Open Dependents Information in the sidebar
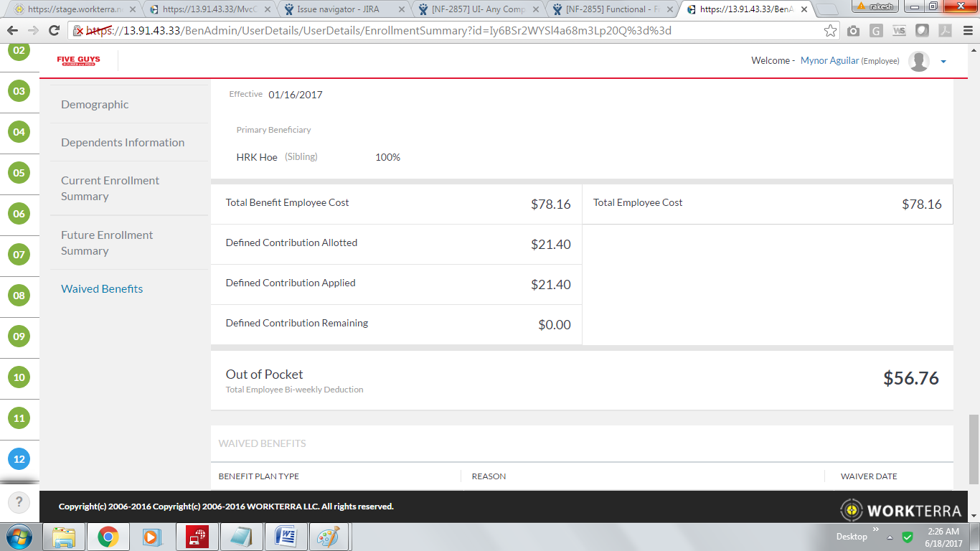 coord(123,142)
